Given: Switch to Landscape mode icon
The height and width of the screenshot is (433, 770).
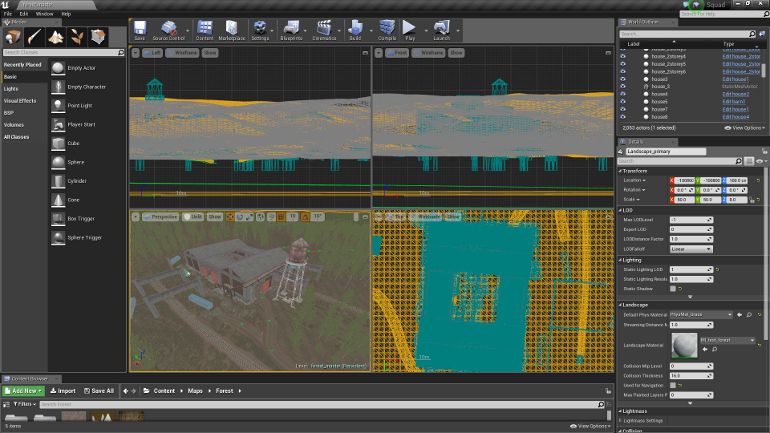Looking at the screenshot, I should [x=57, y=37].
